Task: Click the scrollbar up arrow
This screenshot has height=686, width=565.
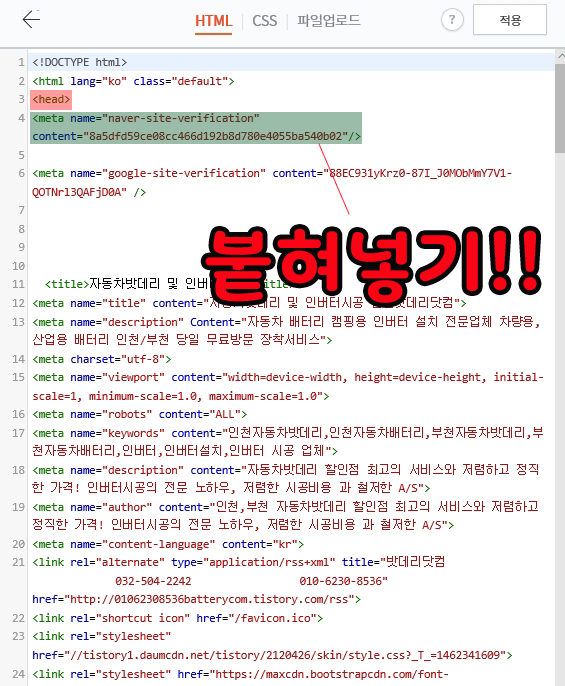Action: tap(561, 56)
